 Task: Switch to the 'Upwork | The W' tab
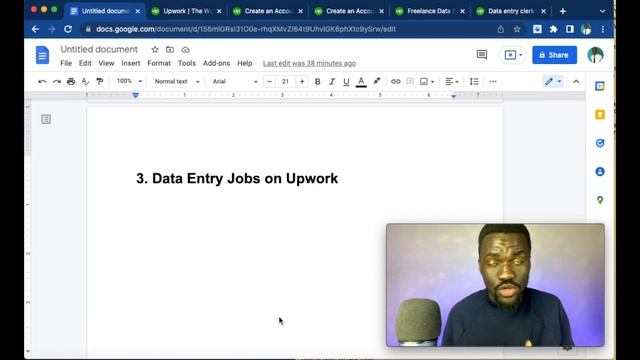coord(187,11)
